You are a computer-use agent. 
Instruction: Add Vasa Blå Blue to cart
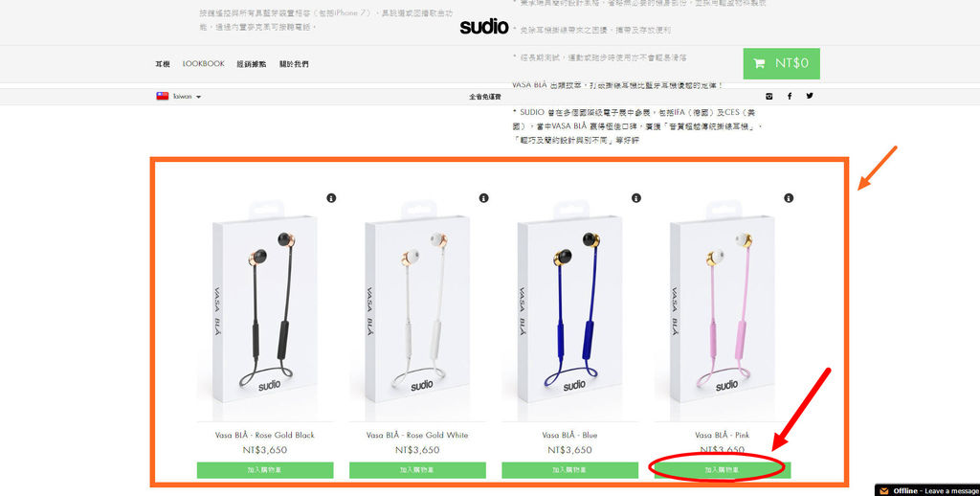click(570, 470)
